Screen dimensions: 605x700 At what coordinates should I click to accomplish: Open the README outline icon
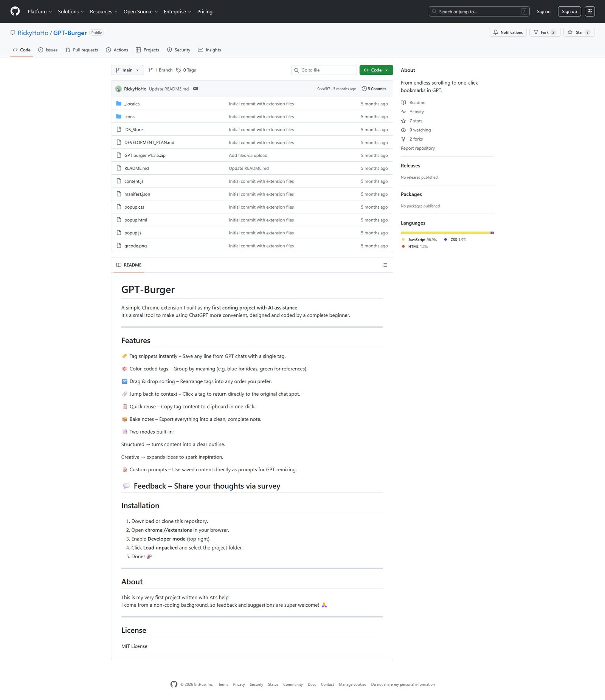385,265
